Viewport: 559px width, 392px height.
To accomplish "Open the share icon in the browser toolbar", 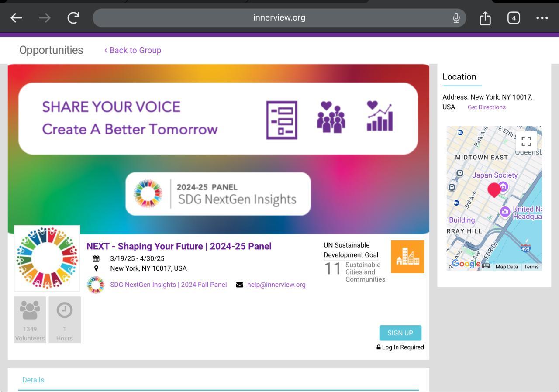I will click(485, 18).
